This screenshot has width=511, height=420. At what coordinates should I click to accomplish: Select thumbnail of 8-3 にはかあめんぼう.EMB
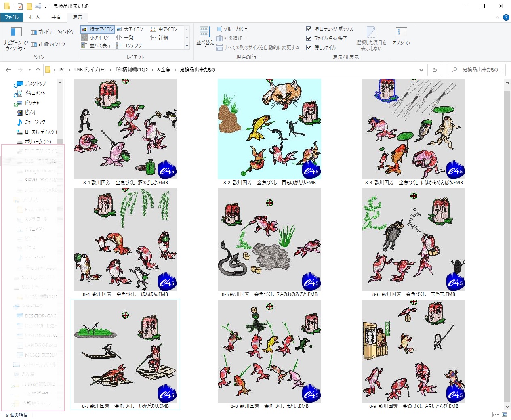[414, 129]
